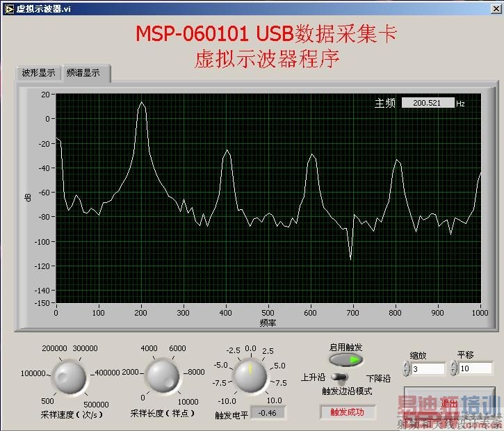
Task: Click the 平移 increment/decrement stepper
Action: [x=453, y=368]
